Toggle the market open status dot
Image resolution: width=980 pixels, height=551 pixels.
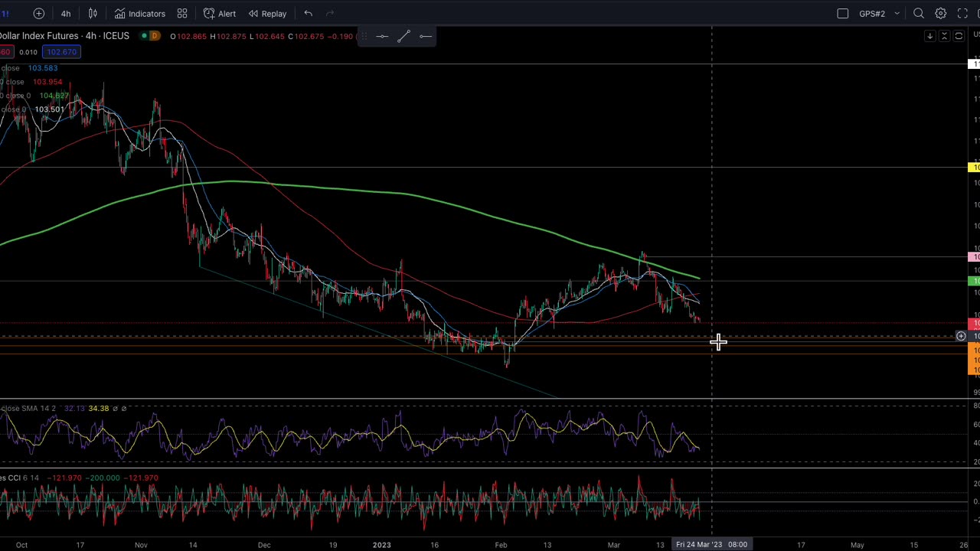pyautogui.click(x=143, y=36)
